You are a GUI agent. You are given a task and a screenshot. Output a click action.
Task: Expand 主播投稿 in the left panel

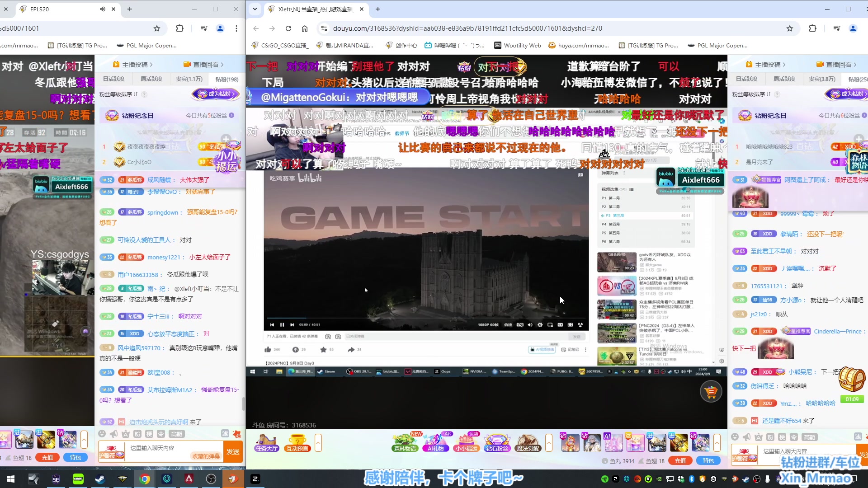click(x=132, y=65)
